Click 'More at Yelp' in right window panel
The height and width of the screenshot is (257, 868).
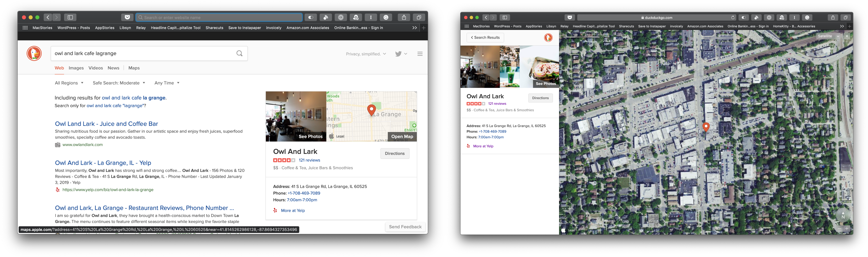pyautogui.click(x=483, y=146)
